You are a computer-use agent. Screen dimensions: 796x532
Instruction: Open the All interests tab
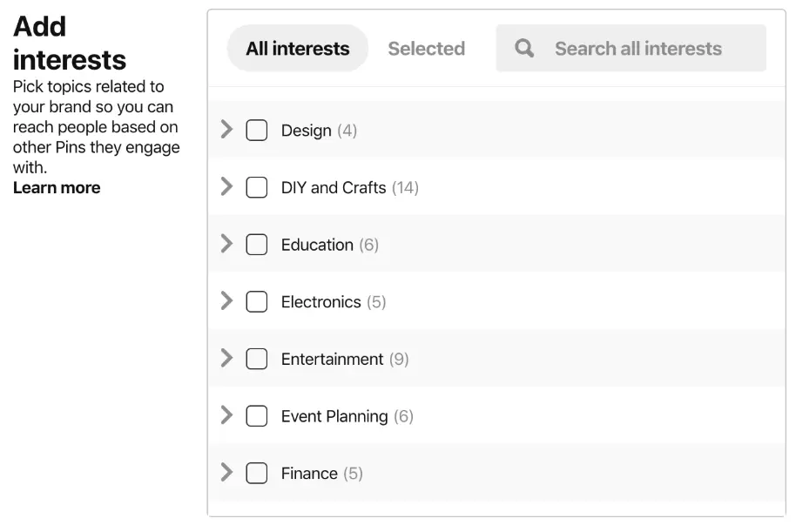click(297, 49)
